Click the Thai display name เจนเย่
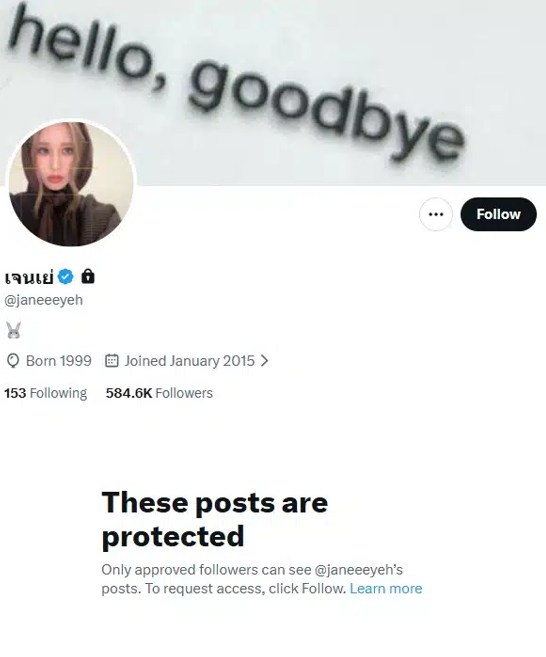Screen dimensions: 546x657 29,277
